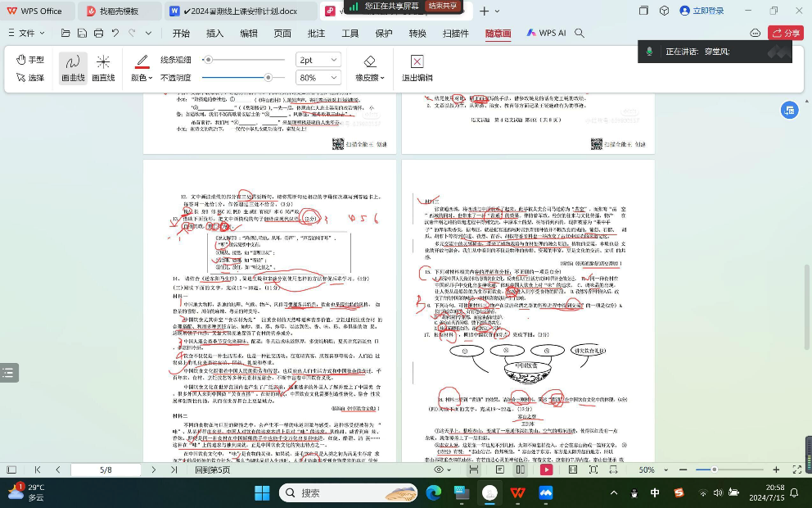This screenshot has height=508, width=812.
Task: Switch to the 手型 hand tool
Action: tap(30, 60)
